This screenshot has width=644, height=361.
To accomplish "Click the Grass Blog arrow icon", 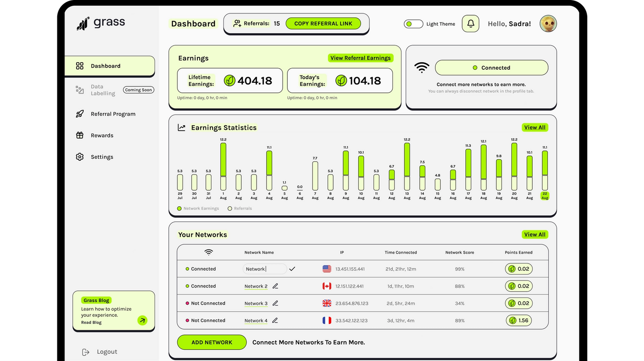I will coord(142,320).
